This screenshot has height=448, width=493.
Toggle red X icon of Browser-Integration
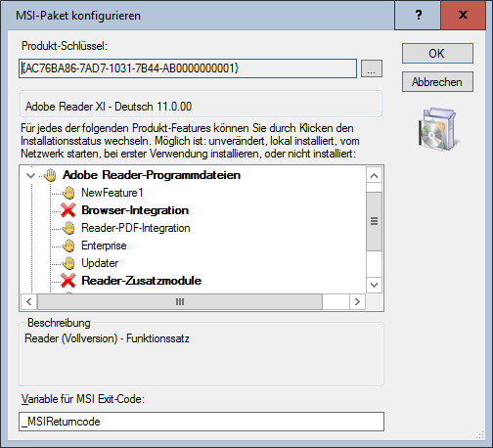tap(68, 210)
